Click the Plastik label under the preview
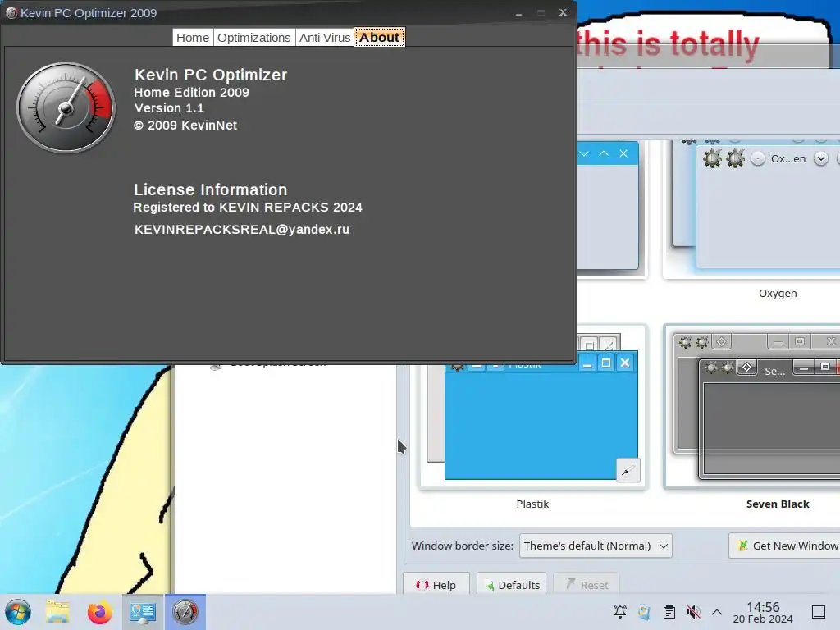The width and height of the screenshot is (840, 630). pyautogui.click(x=532, y=504)
